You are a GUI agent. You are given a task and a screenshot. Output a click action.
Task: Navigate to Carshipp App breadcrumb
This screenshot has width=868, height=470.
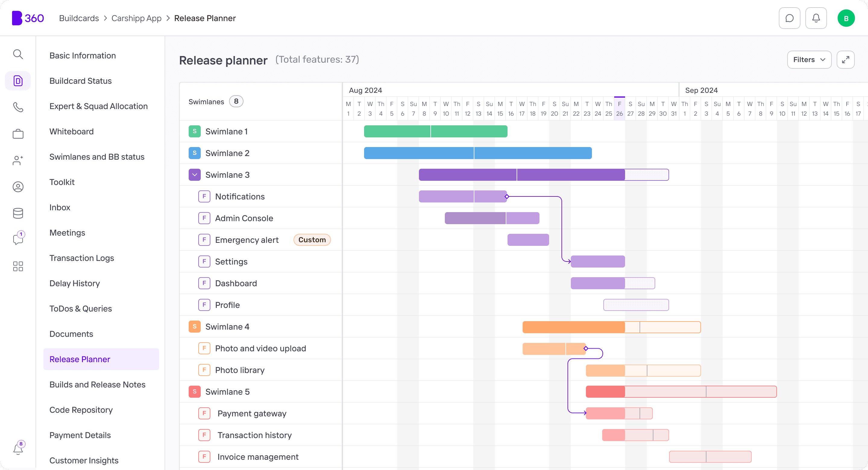(x=136, y=18)
